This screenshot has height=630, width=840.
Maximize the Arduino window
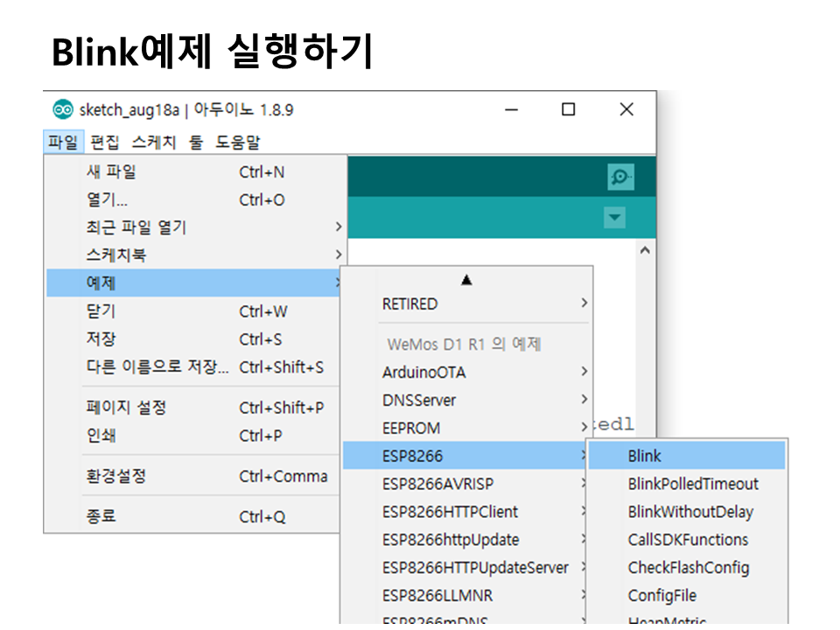click(x=569, y=109)
